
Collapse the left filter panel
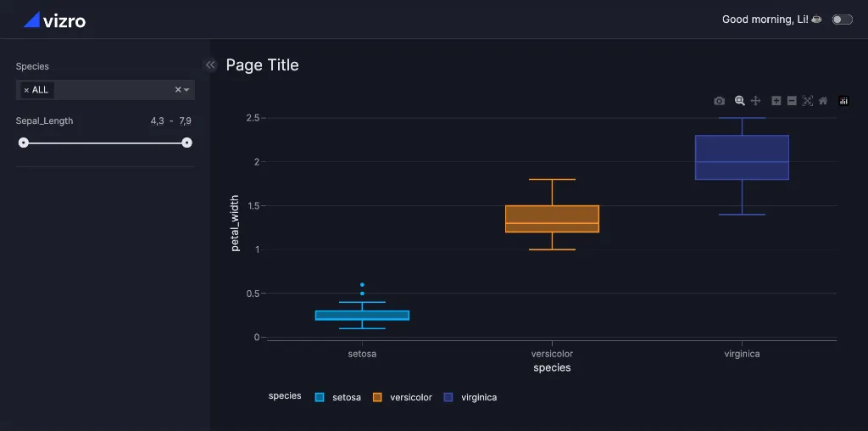pos(210,65)
